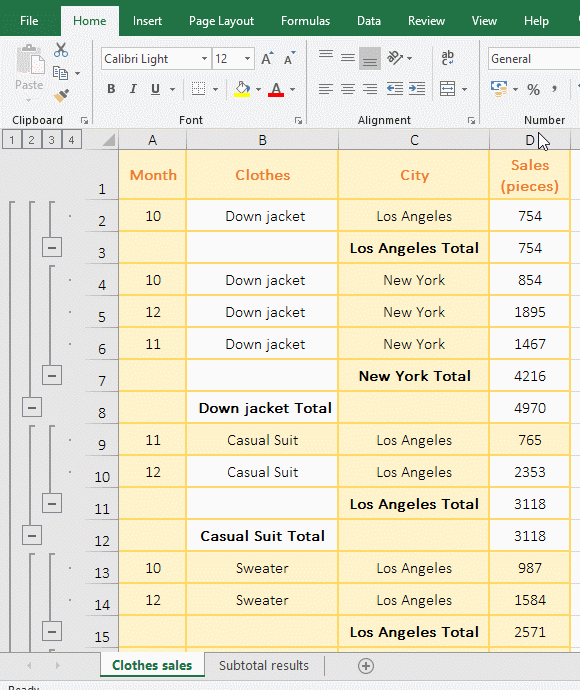Viewport: 580px width, 690px height.
Task: Open the Font dialog launcher
Action: tap(298, 121)
